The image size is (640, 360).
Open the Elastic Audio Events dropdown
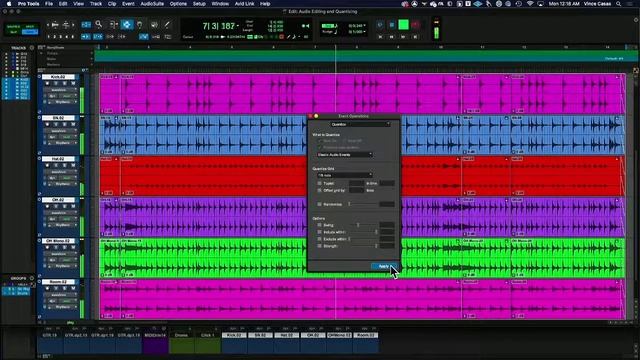[344, 155]
